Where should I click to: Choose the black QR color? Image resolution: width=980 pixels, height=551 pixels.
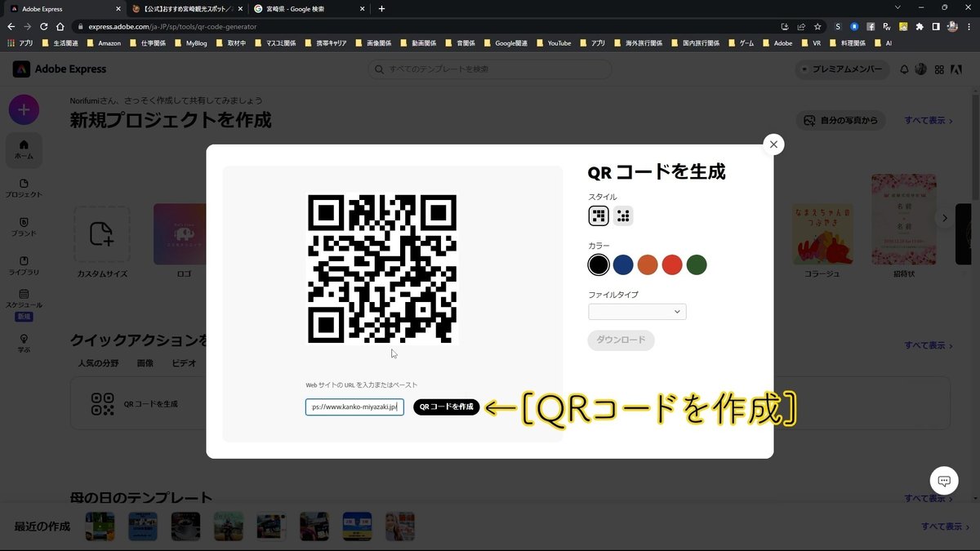coord(599,264)
